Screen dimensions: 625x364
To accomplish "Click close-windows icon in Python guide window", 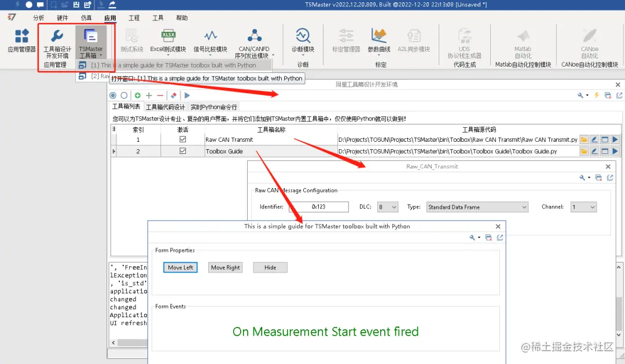I will point(488,238).
